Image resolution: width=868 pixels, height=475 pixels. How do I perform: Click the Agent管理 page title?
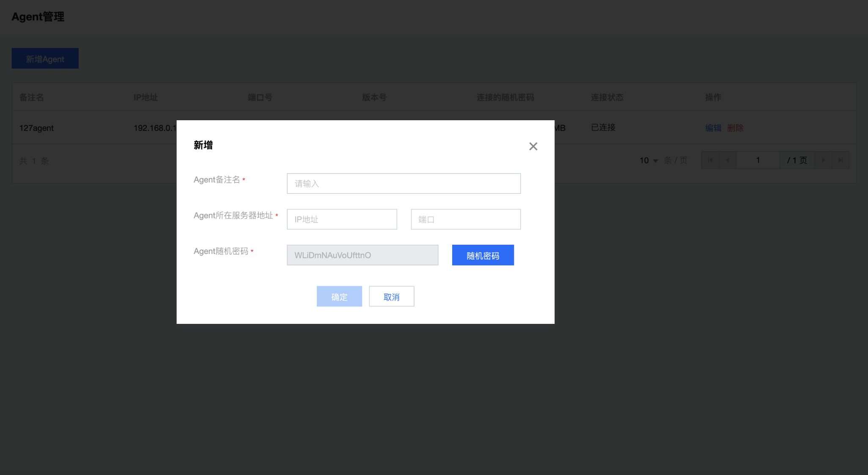(x=38, y=17)
